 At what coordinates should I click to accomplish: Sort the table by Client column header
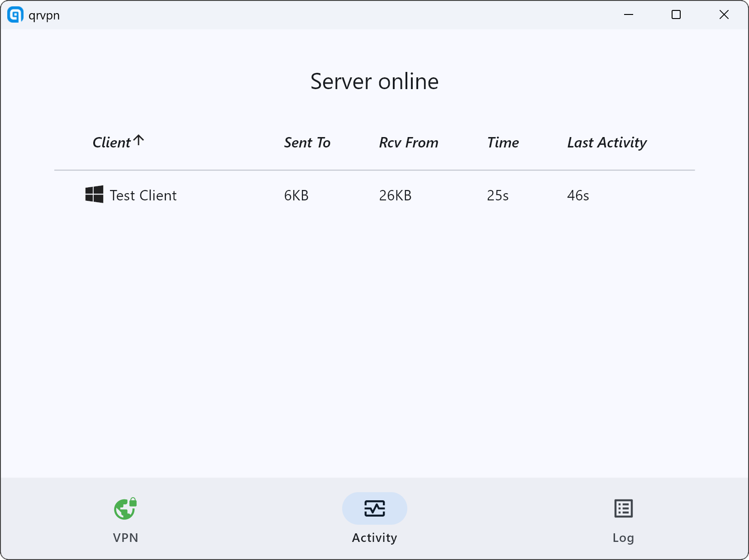pos(111,142)
